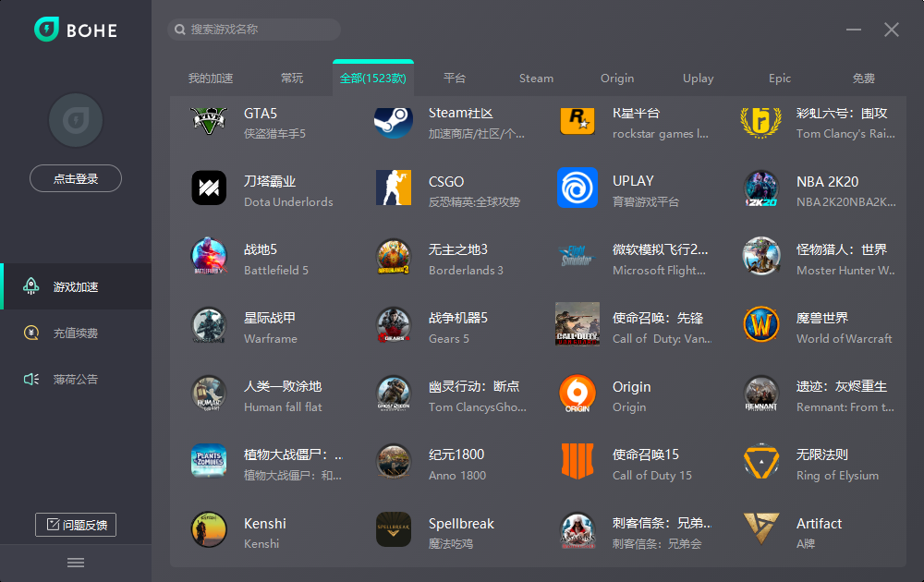
Task: Switch to the 免费 tab
Action: [863, 79]
